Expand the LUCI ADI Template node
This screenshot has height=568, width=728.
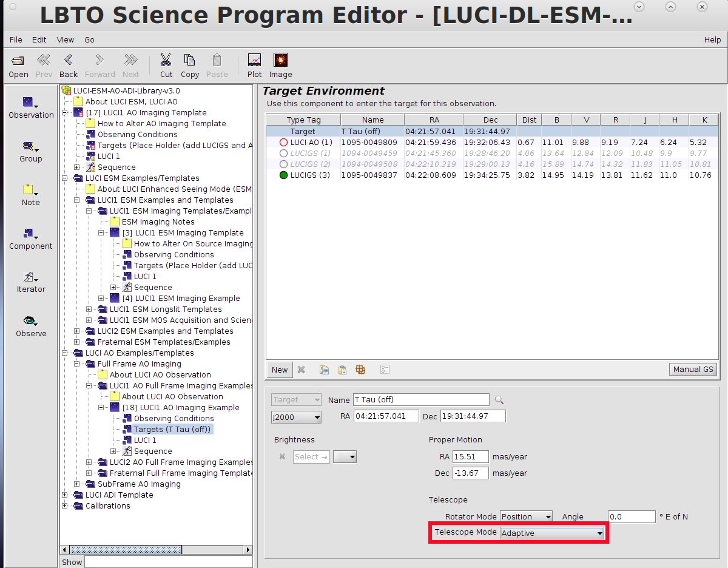tap(65, 495)
